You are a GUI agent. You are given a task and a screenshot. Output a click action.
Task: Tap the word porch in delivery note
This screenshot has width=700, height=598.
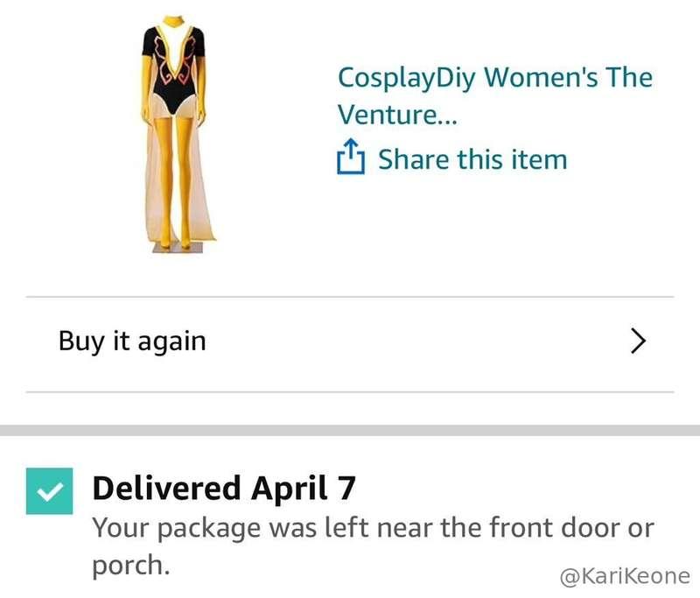130,566
